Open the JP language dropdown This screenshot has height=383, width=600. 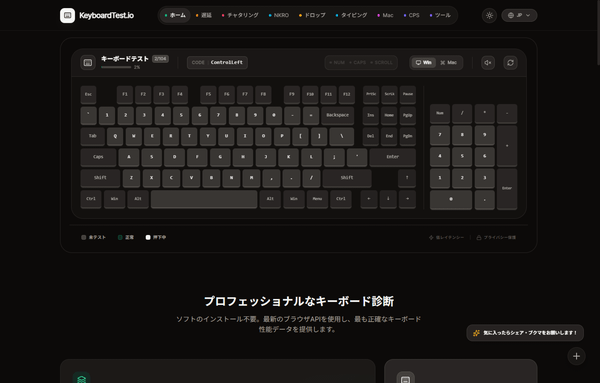[x=519, y=16]
